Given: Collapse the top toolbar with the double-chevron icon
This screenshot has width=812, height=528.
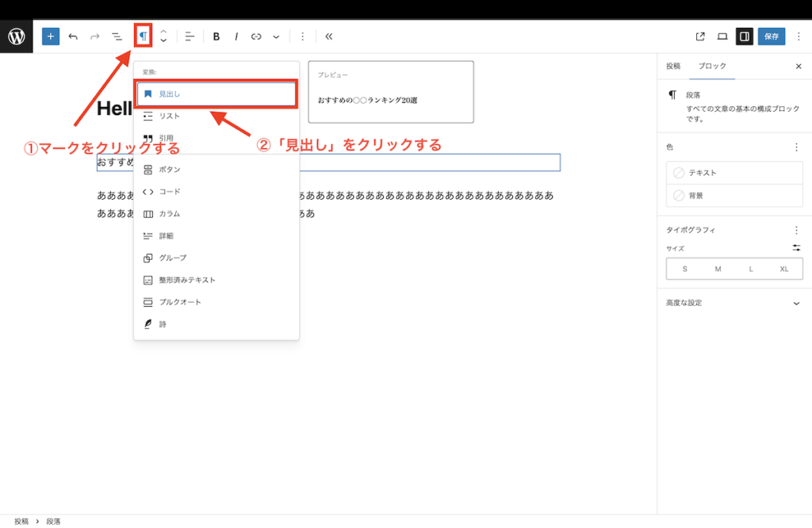Looking at the screenshot, I should pos(329,36).
